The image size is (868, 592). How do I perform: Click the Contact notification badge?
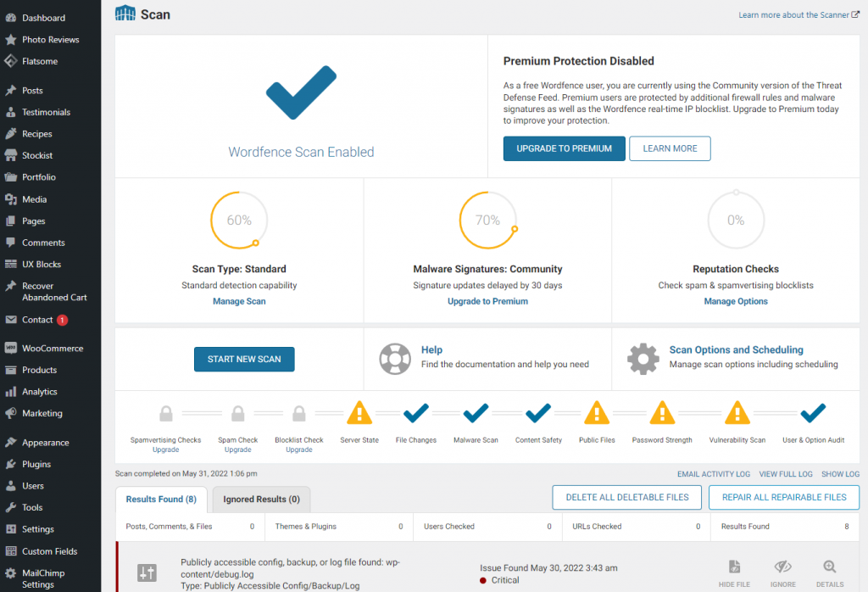pos(62,320)
